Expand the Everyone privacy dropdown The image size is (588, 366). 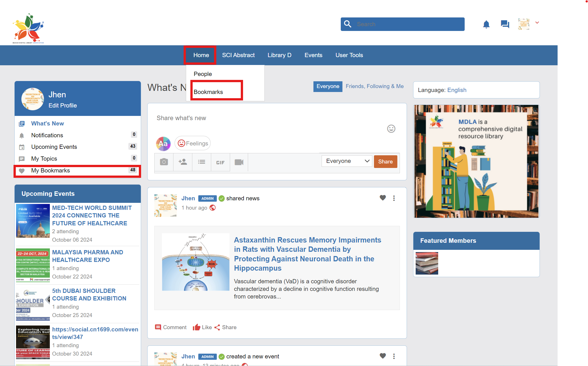(347, 161)
